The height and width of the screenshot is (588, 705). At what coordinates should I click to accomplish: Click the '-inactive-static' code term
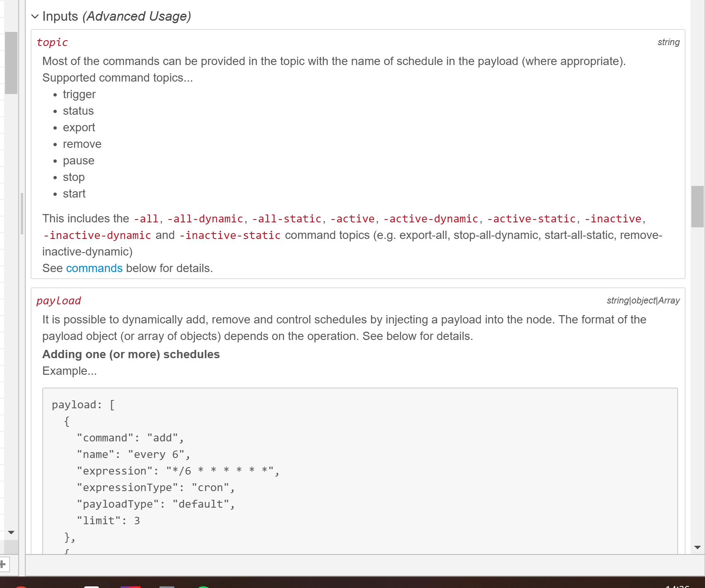point(230,235)
